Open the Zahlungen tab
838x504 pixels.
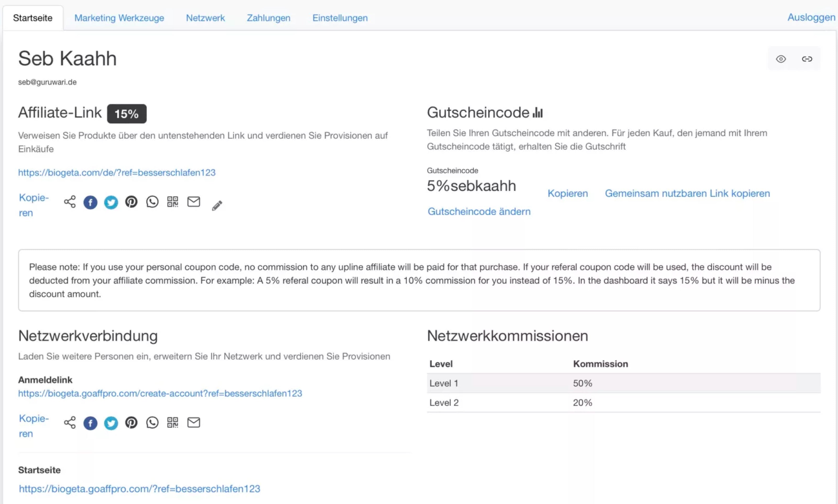click(268, 18)
